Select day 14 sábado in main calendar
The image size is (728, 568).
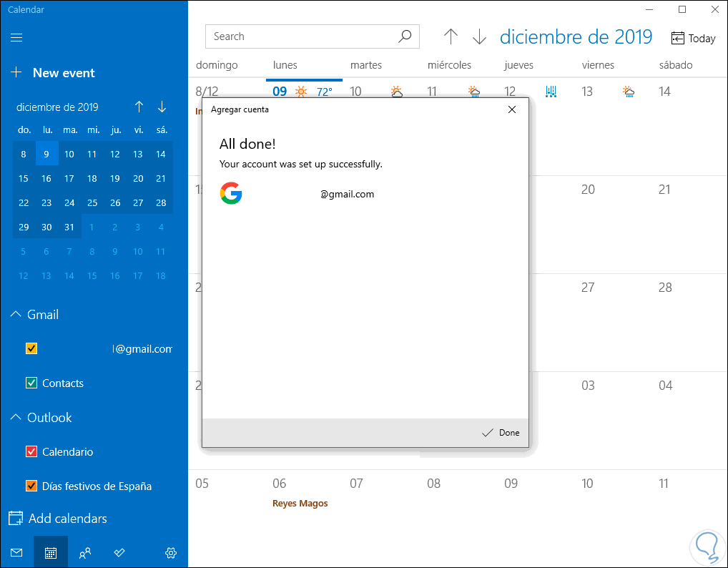(x=664, y=92)
